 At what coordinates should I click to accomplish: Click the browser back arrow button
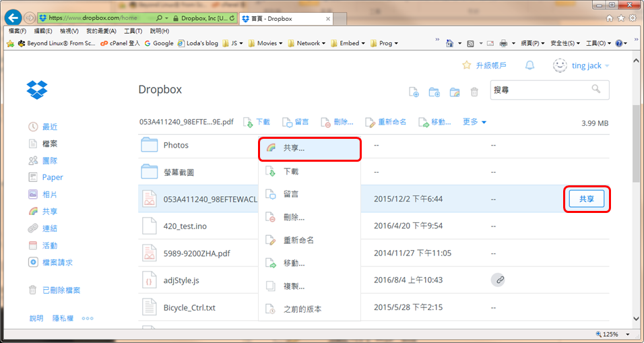(13, 18)
